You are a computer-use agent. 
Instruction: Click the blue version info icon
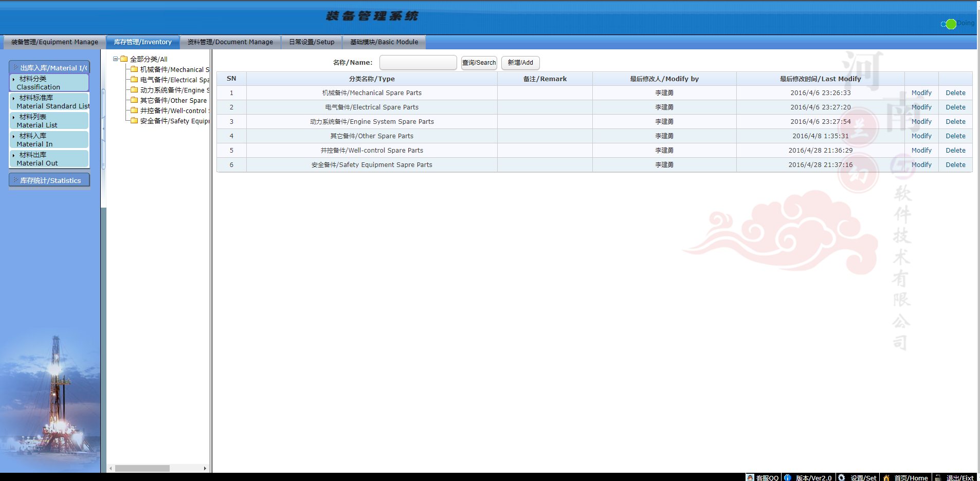787,477
